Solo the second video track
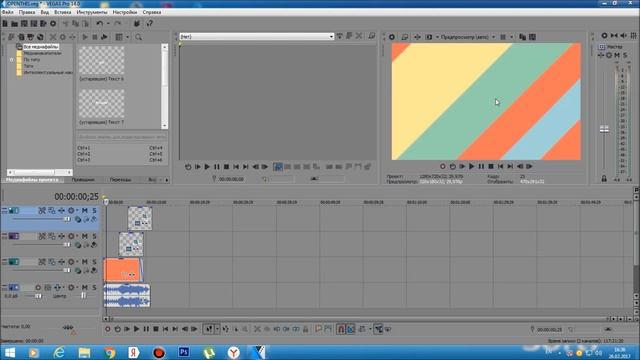This screenshot has width=640, height=360. [x=94, y=236]
